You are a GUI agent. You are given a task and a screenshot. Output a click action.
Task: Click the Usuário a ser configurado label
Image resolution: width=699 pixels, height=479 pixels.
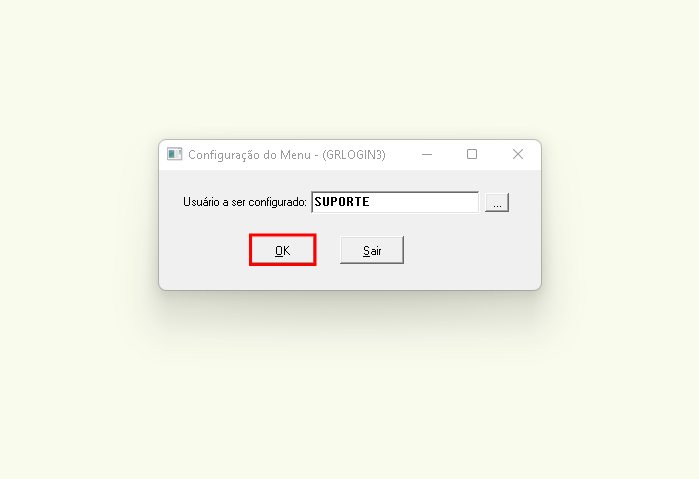(x=245, y=202)
